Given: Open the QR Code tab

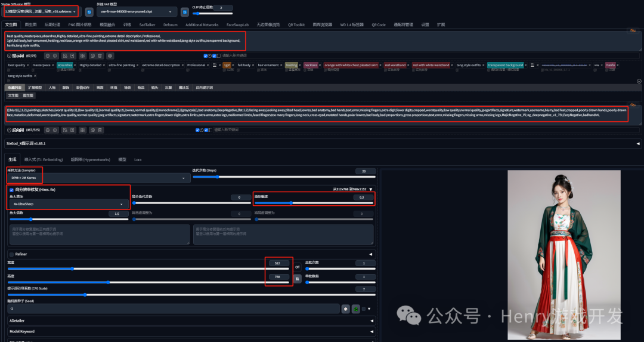Looking at the screenshot, I should 379,24.
